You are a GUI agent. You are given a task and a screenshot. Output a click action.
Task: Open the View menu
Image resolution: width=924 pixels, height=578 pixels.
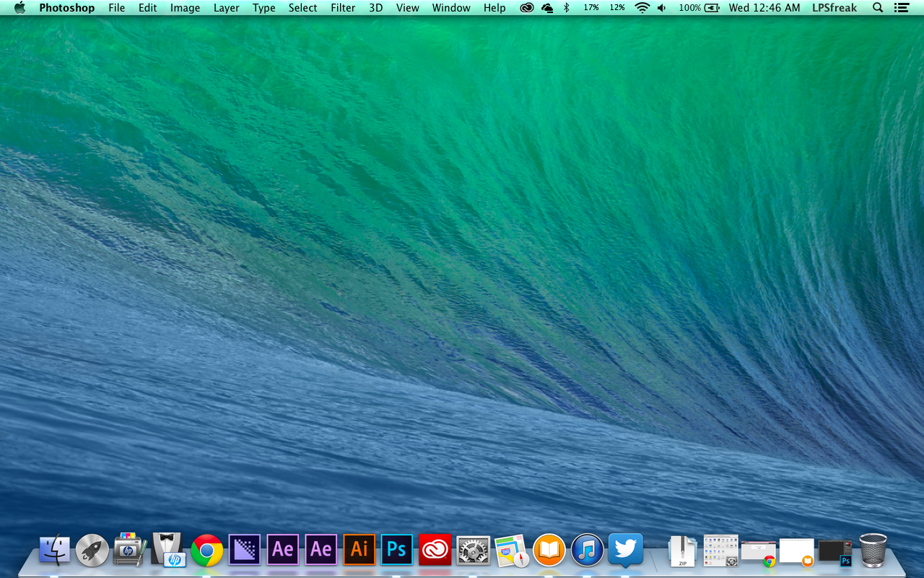(x=407, y=8)
